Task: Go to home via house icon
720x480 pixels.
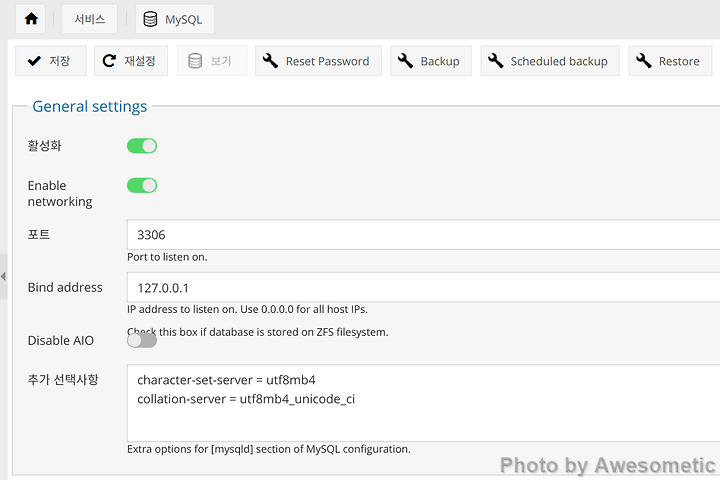Action: [31, 19]
